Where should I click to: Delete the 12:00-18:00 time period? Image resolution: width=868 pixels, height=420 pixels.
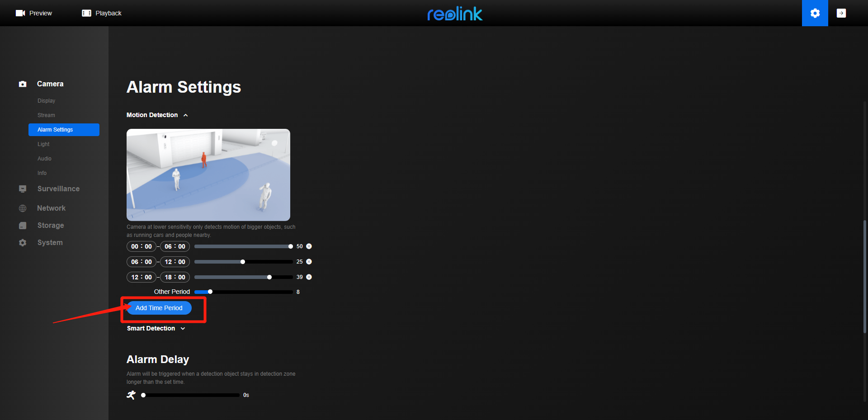[x=309, y=277]
